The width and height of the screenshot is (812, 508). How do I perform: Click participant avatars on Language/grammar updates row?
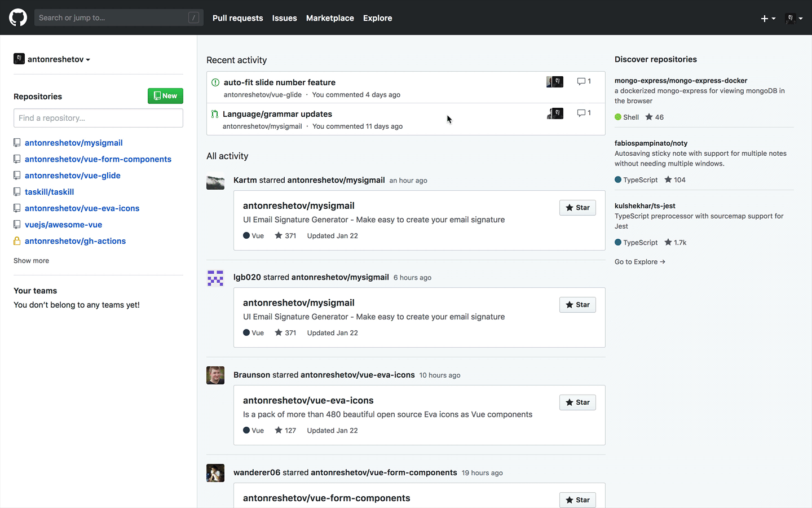(x=555, y=113)
